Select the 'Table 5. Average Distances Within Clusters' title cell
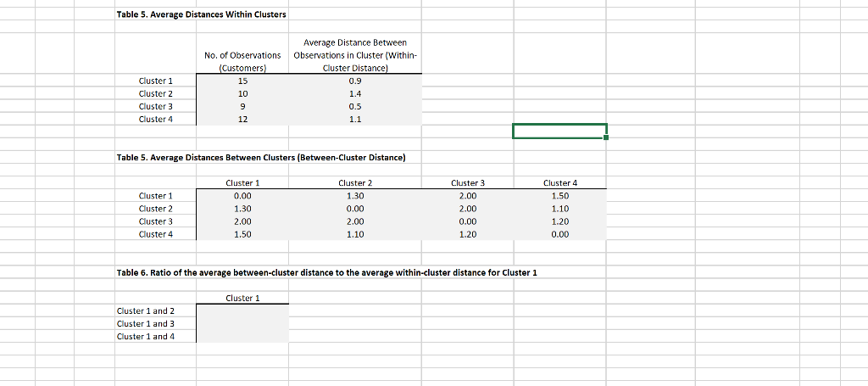868x386 pixels. coord(202,14)
